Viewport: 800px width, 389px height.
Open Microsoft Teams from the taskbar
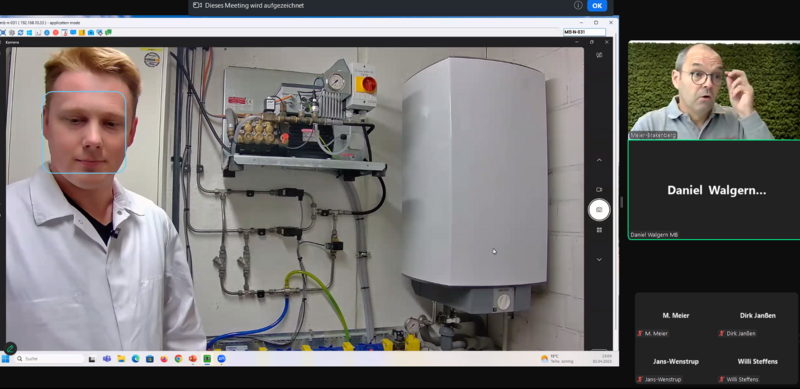click(107, 359)
